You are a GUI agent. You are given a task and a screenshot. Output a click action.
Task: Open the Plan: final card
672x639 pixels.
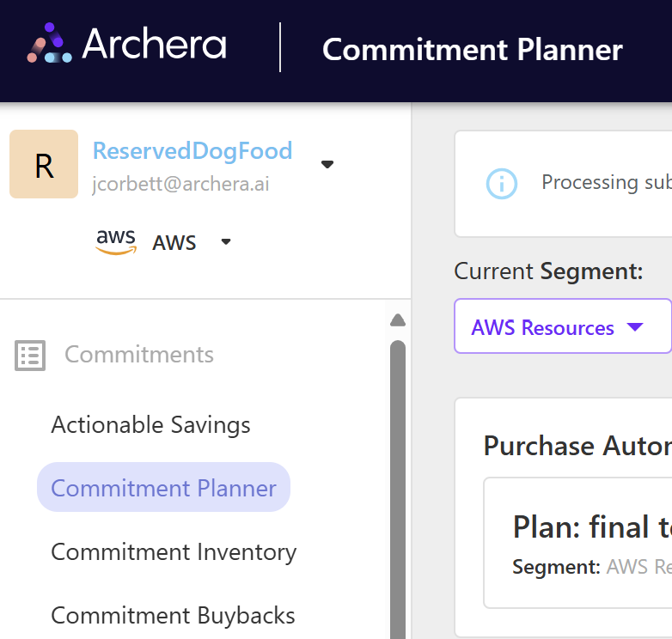tap(577, 543)
